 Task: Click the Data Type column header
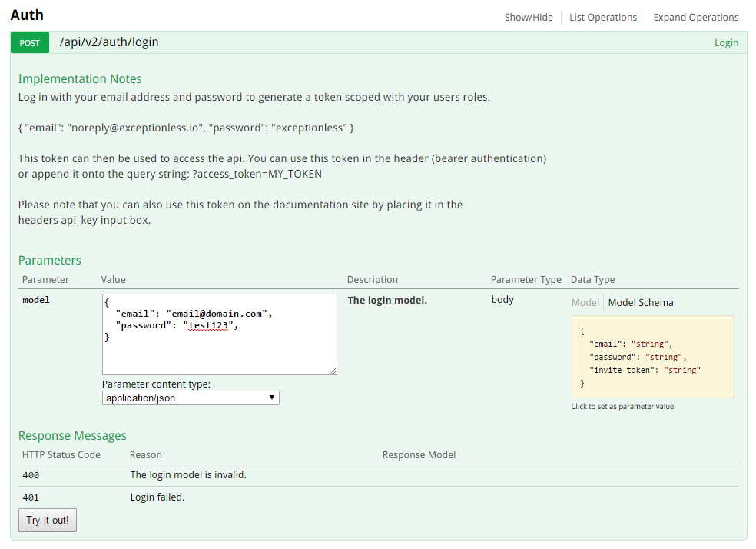coord(592,279)
